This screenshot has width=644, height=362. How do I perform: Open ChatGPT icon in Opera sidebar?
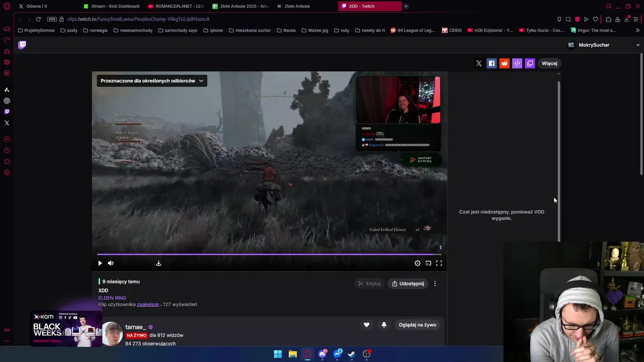pyautogui.click(x=7, y=101)
